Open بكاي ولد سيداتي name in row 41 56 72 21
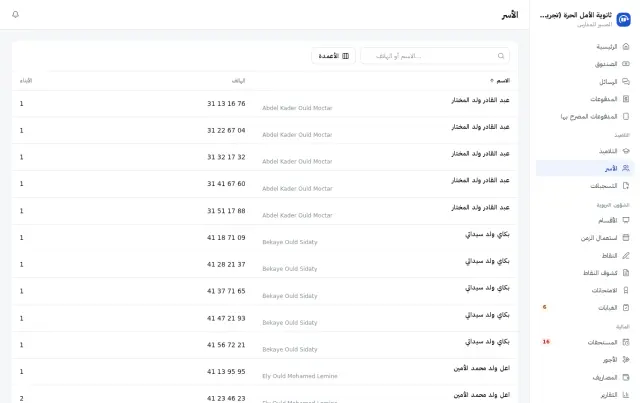 click(x=487, y=342)
